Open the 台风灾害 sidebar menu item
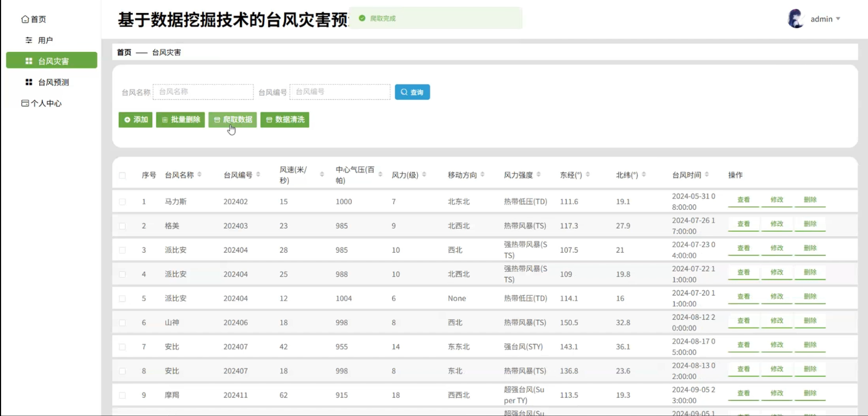The width and height of the screenshot is (868, 416). coord(52,60)
